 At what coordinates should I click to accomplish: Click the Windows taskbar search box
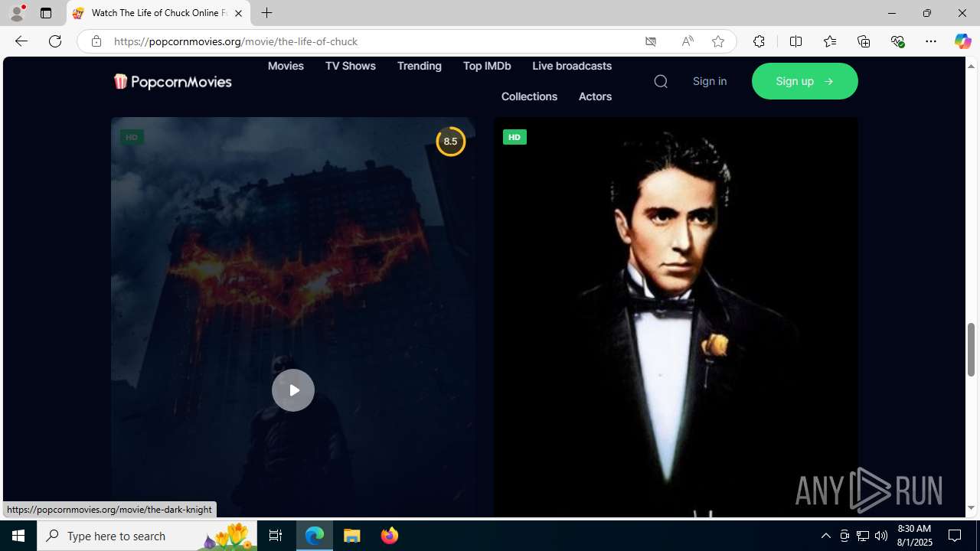coord(148,536)
